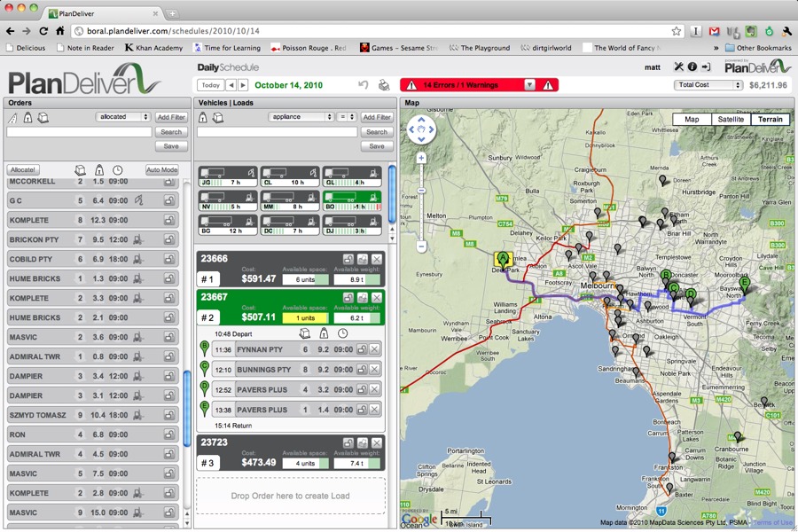Image resolution: width=798 pixels, height=532 pixels.
Task: Open Other Bookmarks folder
Action: tap(758, 48)
